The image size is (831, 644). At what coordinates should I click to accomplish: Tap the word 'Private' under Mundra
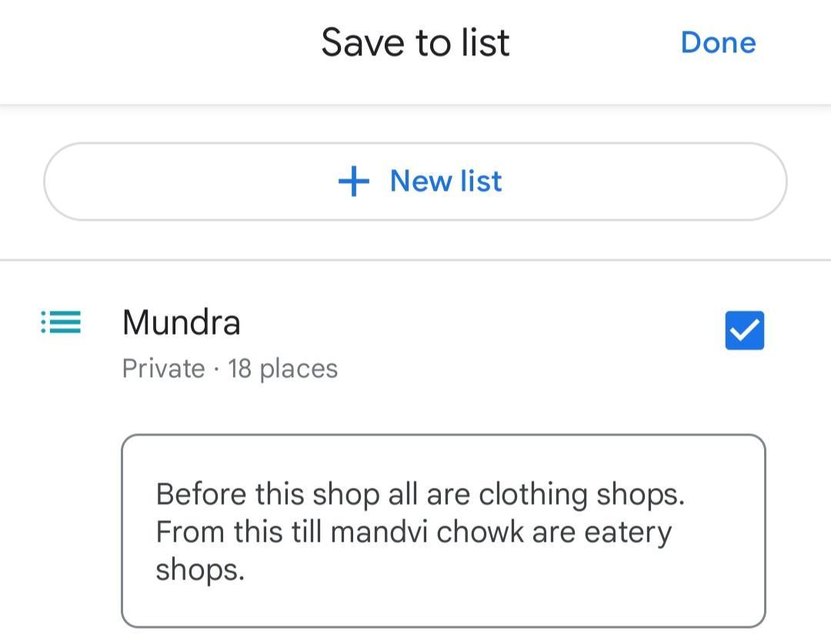pyautogui.click(x=163, y=369)
